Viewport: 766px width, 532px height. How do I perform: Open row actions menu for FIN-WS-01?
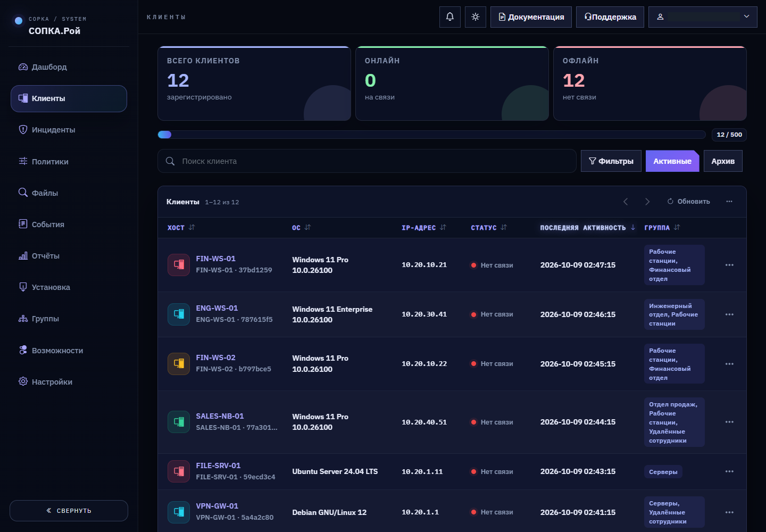coord(729,265)
